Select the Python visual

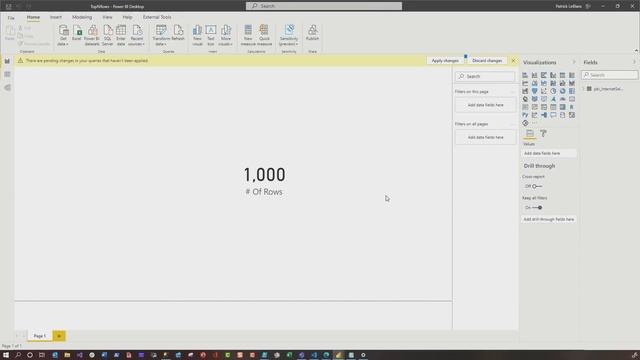525,115
